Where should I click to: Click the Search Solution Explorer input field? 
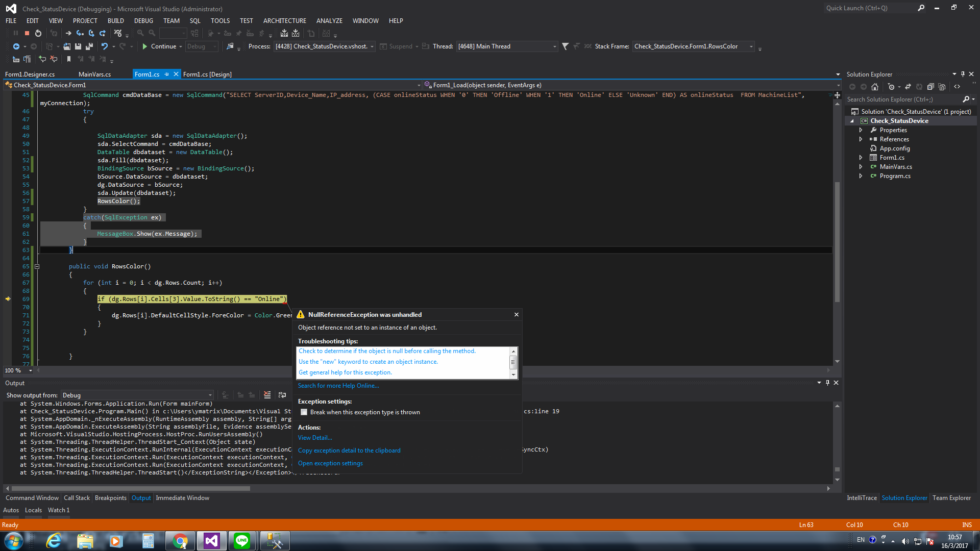(x=903, y=99)
